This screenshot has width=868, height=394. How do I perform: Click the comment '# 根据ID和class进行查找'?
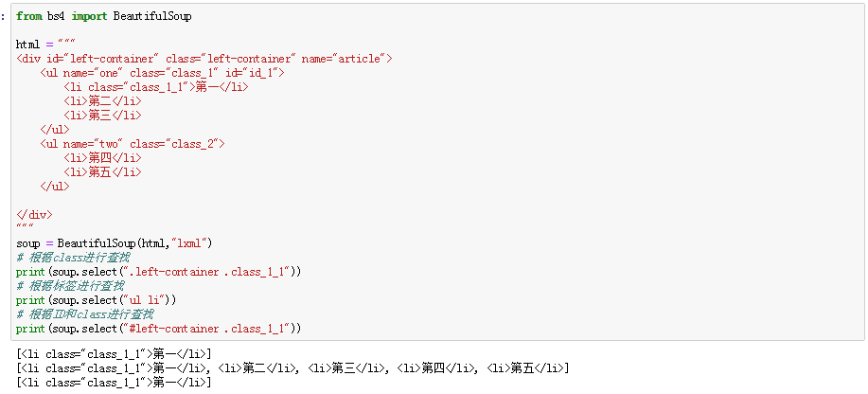tap(84, 314)
